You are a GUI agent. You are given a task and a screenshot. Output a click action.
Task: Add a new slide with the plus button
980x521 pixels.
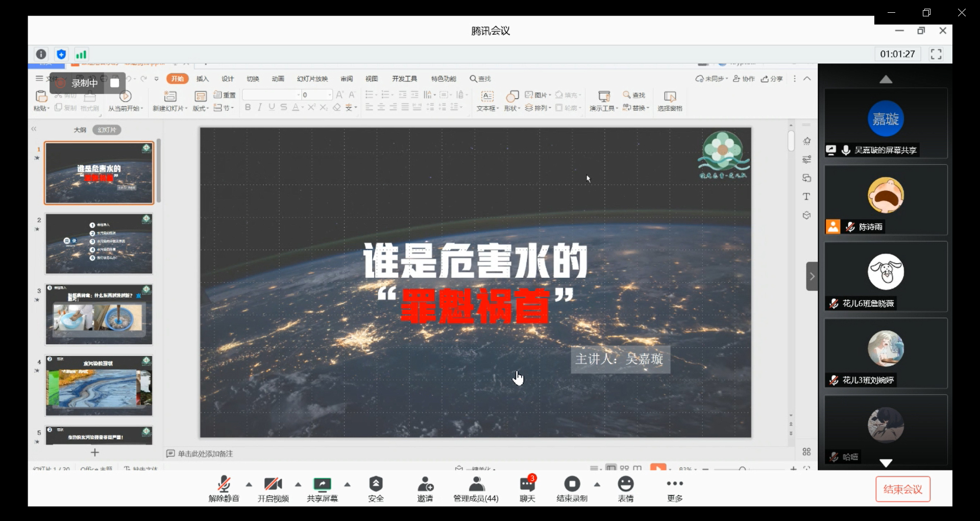pos(94,453)
